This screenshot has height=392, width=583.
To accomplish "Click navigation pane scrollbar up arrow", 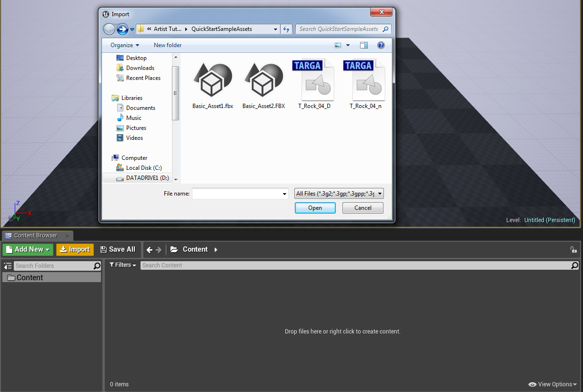I will click(176, 57).
